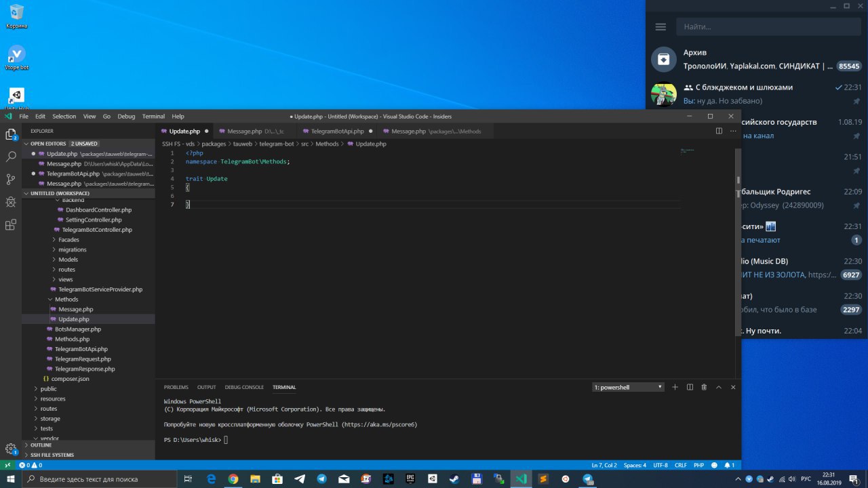Screen dimensions: 868x488
Task: Open Chrome from the taskbar
Action: click(x=233, y=479)
